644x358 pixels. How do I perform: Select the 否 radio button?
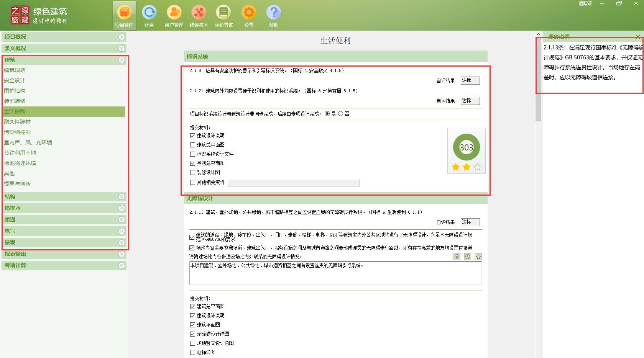pos(340,114)
